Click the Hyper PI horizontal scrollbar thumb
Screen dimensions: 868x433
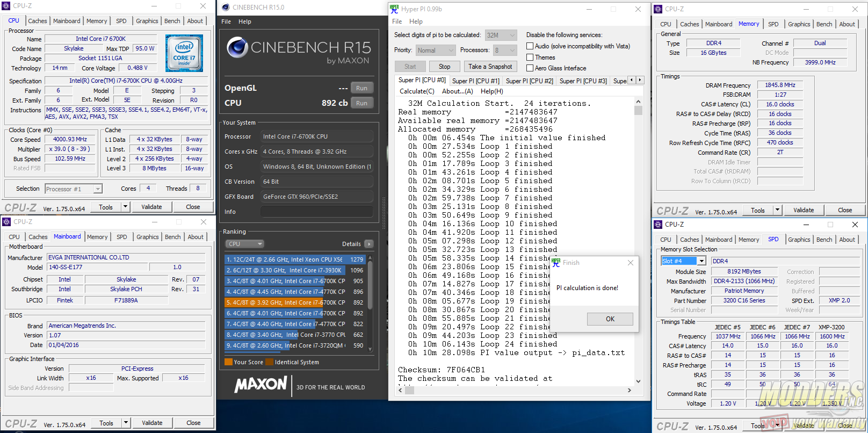(410, 391)
